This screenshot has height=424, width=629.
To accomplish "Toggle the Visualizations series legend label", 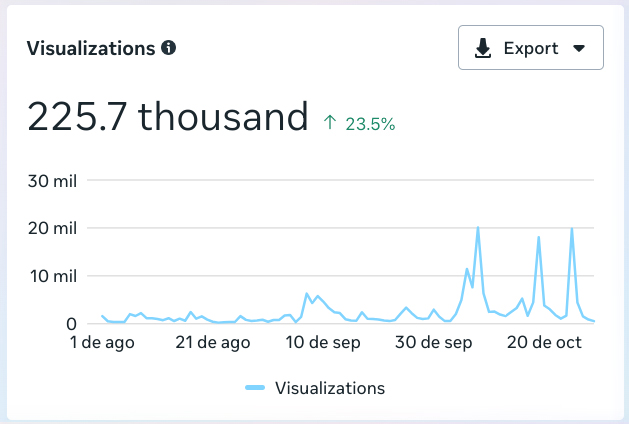I will 329,388.
